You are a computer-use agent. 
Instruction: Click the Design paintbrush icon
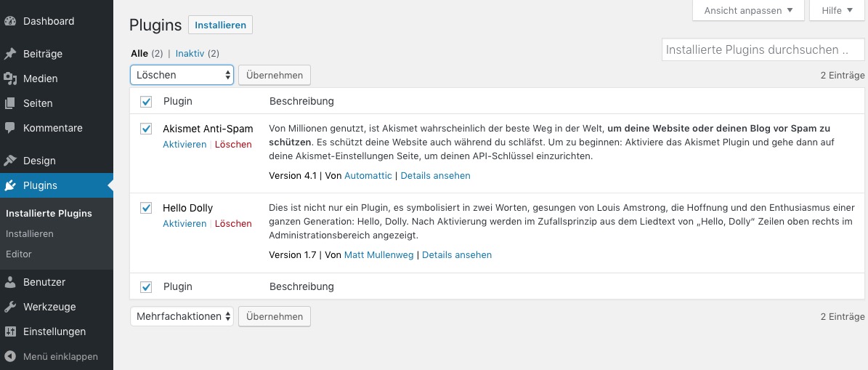point(10,161)
